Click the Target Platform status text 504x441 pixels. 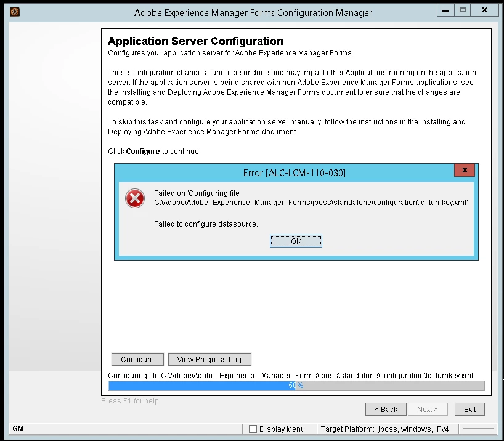(384, 429)
